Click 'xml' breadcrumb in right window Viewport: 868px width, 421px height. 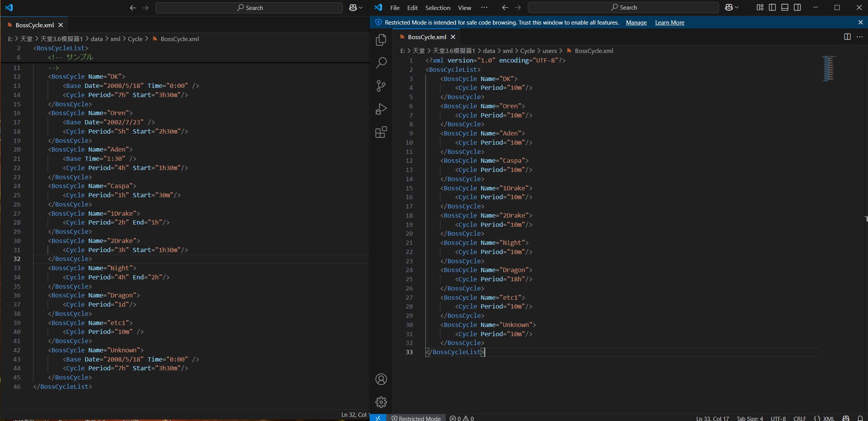tap(508, 51)
